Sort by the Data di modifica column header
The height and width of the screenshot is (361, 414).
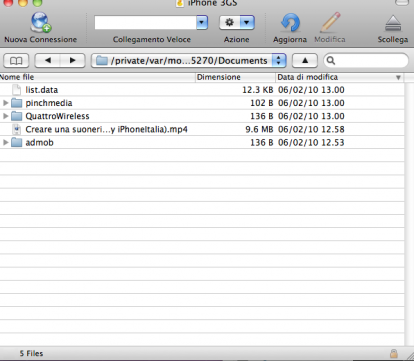[340, 77]
